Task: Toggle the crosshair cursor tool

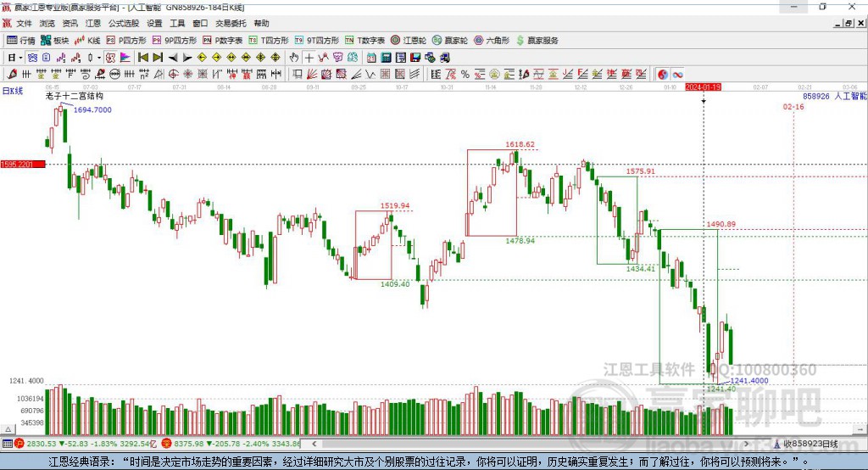Action: (x=309, y=58)
